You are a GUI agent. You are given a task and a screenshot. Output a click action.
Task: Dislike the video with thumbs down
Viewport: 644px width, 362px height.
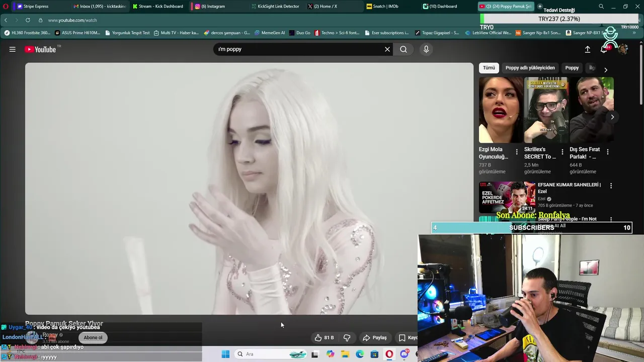tap(347, 338)
